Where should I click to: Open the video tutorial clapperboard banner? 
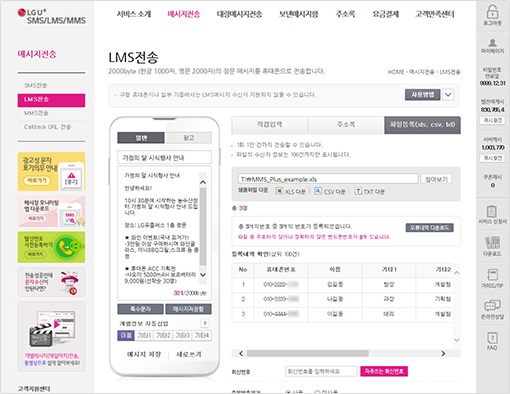51,337
